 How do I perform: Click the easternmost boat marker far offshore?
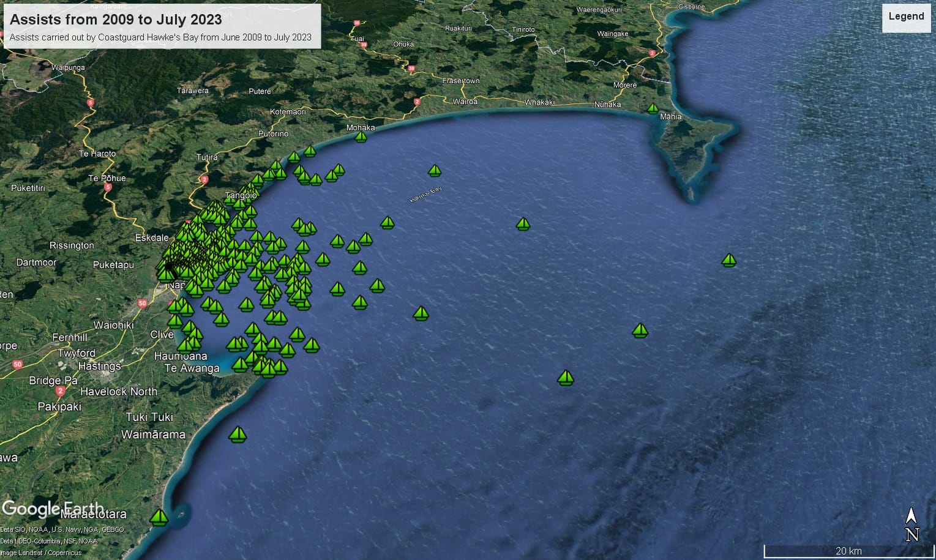pyautogui.click(x=728, y=260)
